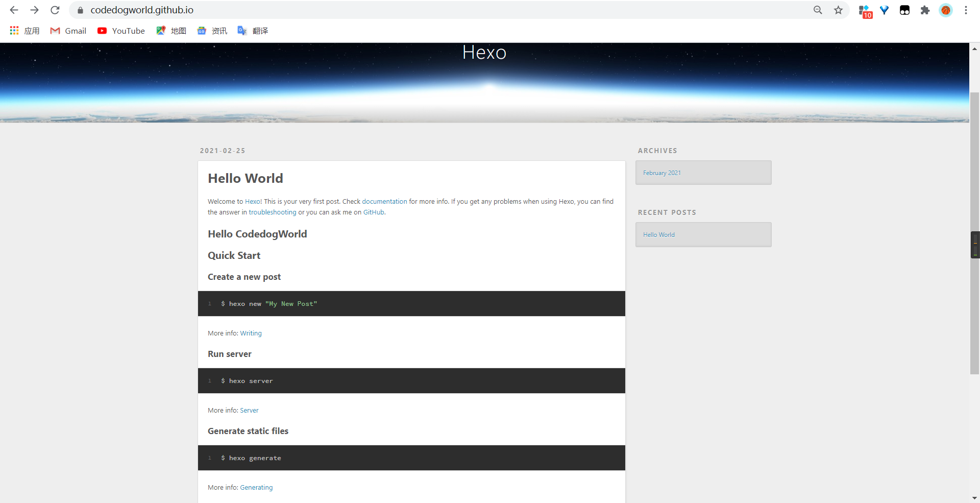Open the February 2021 archive link
Screen dimensions: 980x503
661,173
